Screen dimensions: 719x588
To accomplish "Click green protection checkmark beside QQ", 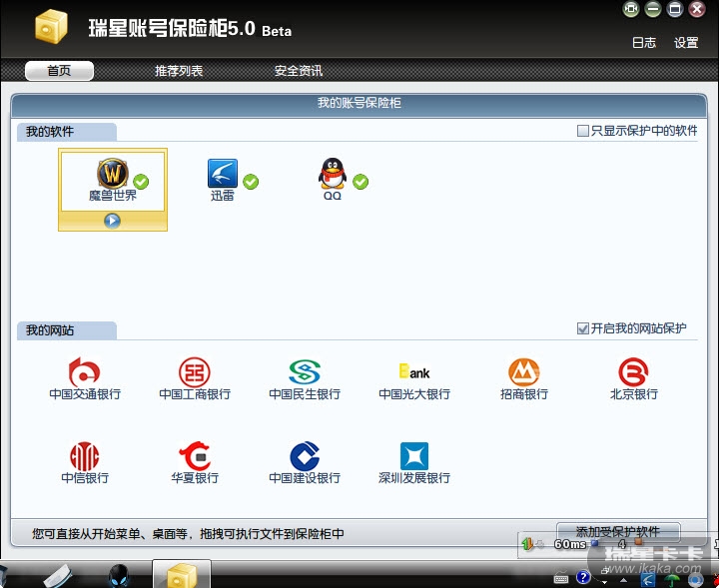I will coord(360,182).
